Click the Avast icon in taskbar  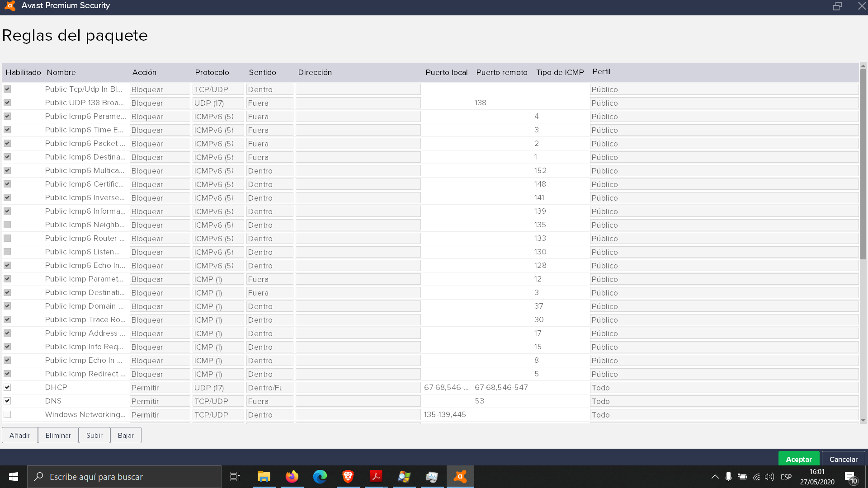[460, 477]
